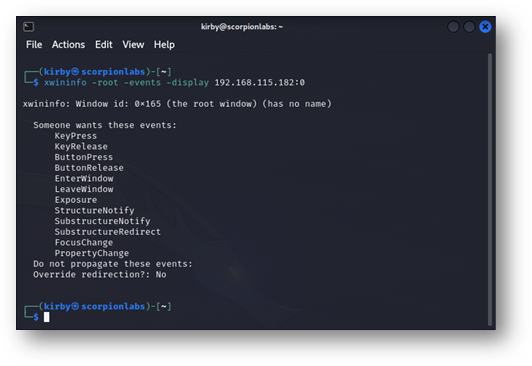532x366 pixels.
Task: Click the window title kirby@scorpionlabs: ~
Action: pos(242,27)
